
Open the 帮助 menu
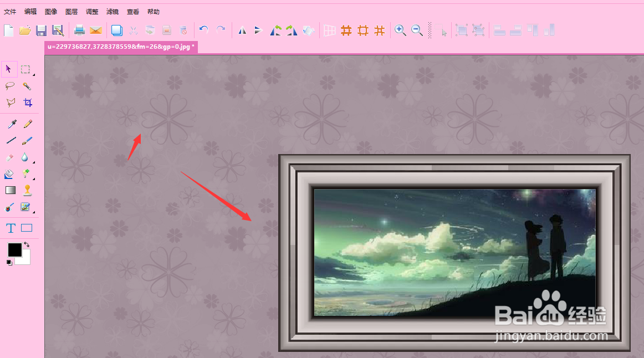[x=154, y=12]
